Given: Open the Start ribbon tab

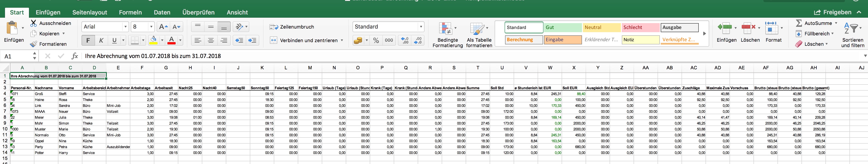Looking at the screenshot, I should (x=17, y=12).
